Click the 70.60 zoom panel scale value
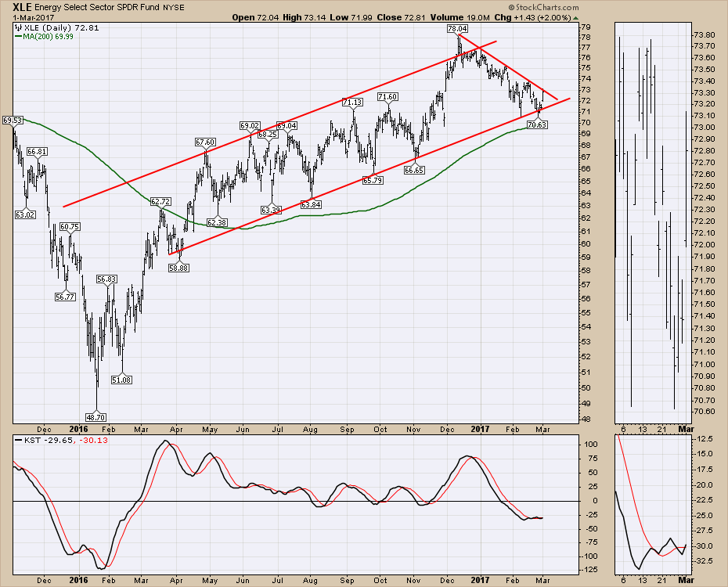Screen dimensions: 728x587 (704, 412)
